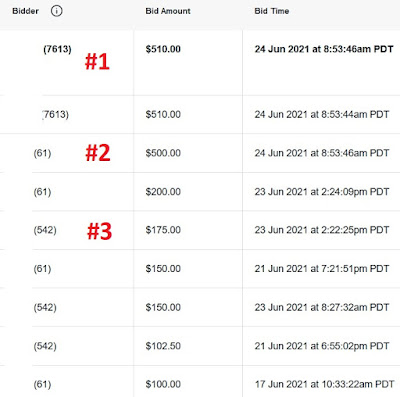Click the red #3 annotation
400x397 pixels.
99,231
